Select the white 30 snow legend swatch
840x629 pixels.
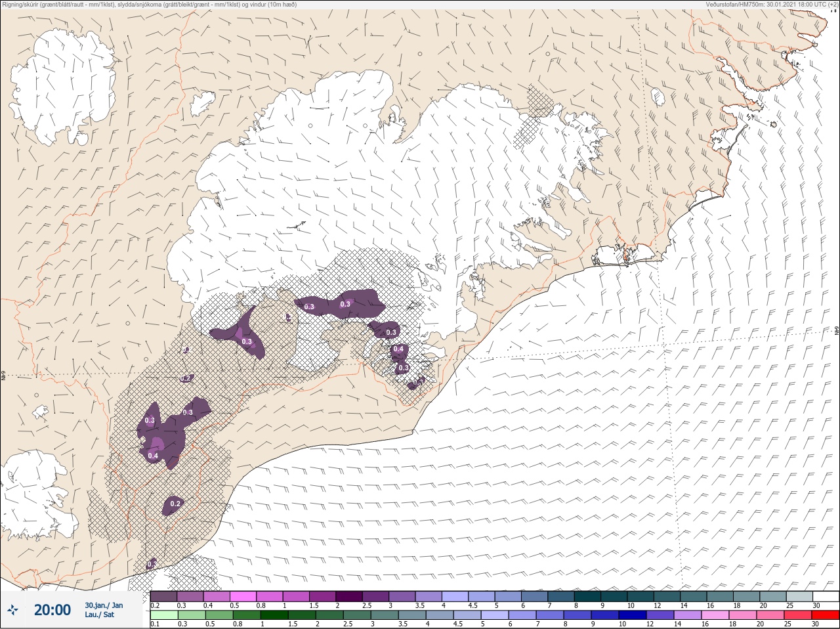coord(826,596)
